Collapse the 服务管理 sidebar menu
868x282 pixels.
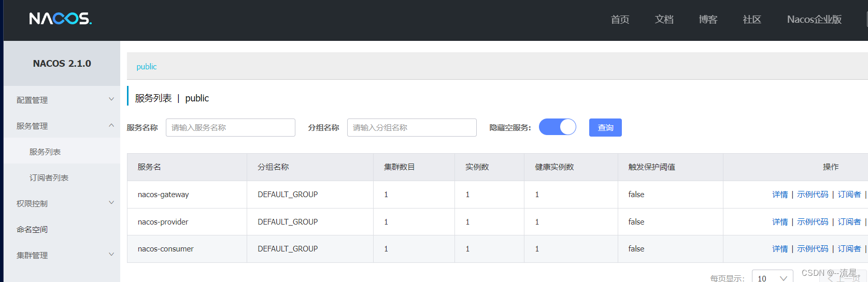tap(62, 126)
